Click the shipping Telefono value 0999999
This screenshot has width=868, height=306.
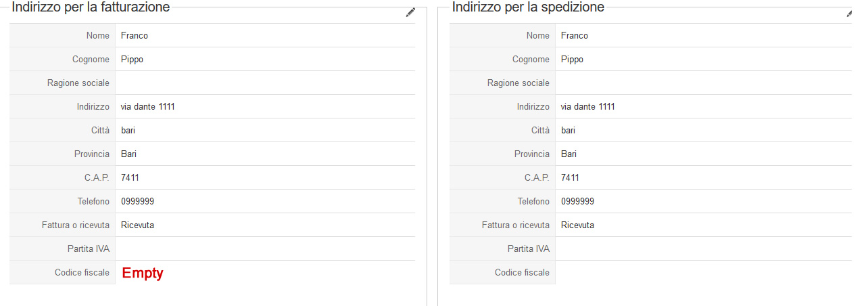(577, 202)
